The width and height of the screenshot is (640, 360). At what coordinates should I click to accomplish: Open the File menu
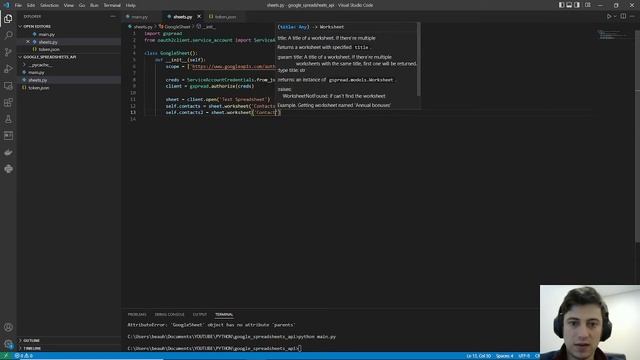pos(18,5)
